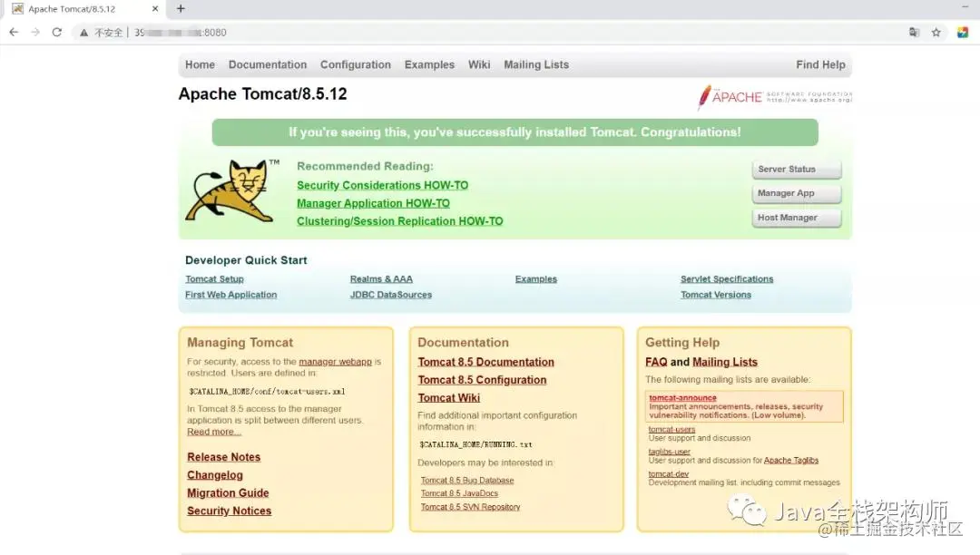Screen dimensions: 980x555
Task: Open Tomcat 8.5 Documentation link
Action: [x=485, y=362]
